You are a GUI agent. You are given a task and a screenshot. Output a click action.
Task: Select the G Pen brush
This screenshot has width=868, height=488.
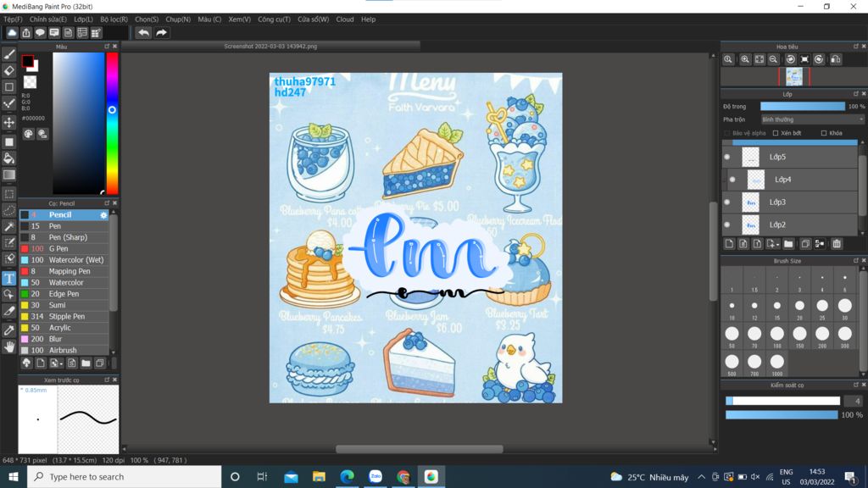tap(64, 248)
